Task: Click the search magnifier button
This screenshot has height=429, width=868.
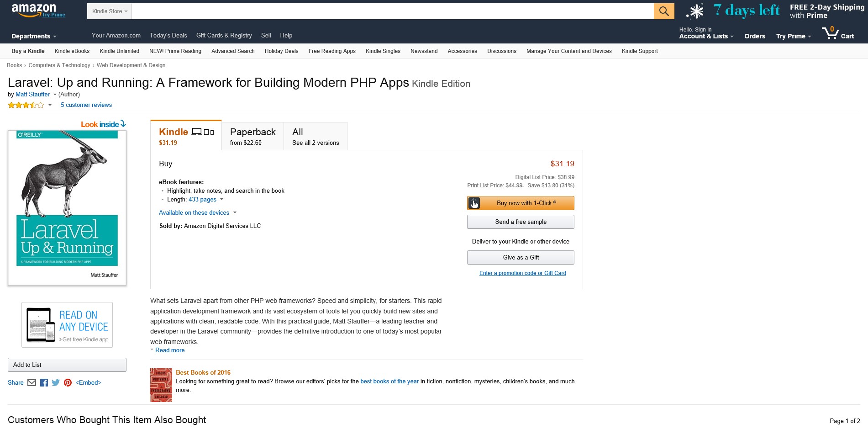Action: click(663, 11)
